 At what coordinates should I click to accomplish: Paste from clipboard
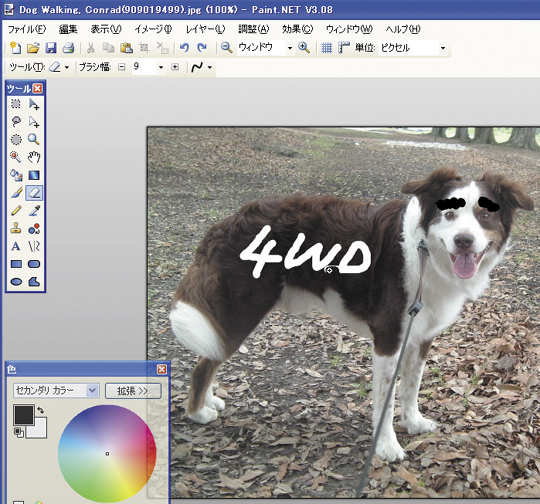(126, 48)
